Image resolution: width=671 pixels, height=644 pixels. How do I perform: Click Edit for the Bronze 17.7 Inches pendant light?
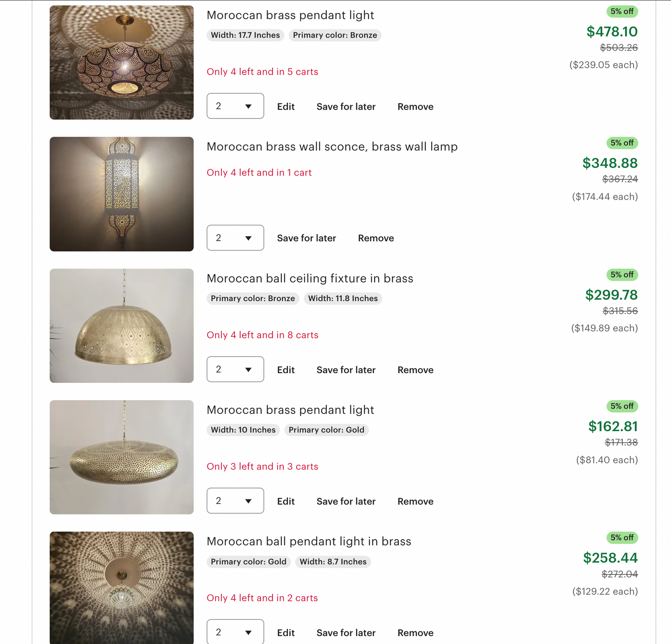coord(286,107)
